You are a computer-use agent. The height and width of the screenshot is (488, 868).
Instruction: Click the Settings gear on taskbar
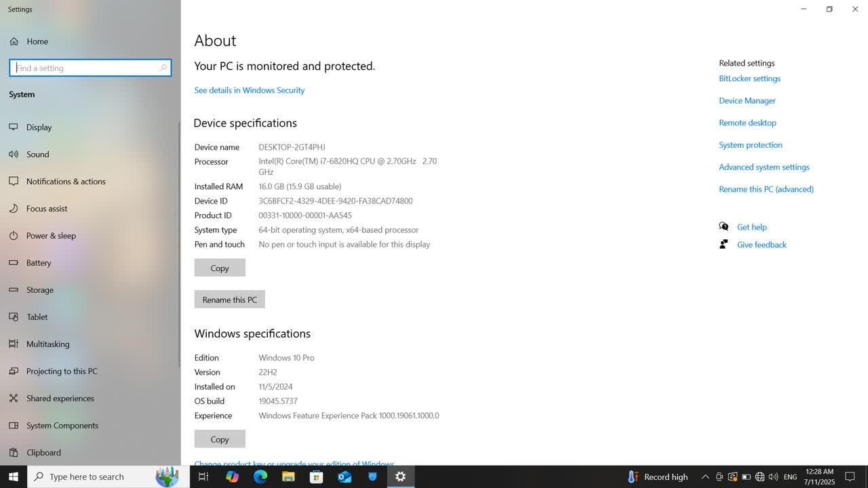pos(400,476)
